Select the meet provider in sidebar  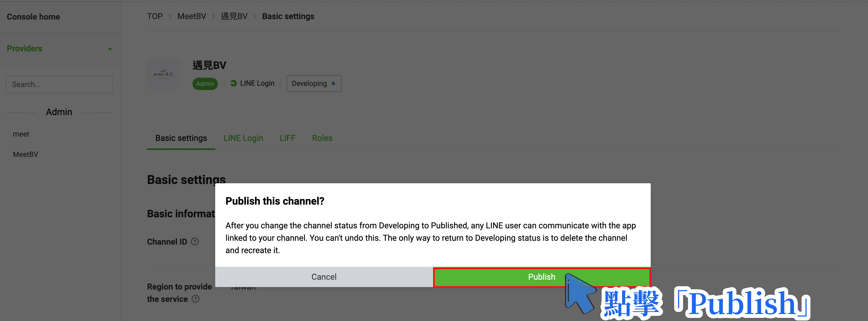pyautogui.click(x=21, y=134)
